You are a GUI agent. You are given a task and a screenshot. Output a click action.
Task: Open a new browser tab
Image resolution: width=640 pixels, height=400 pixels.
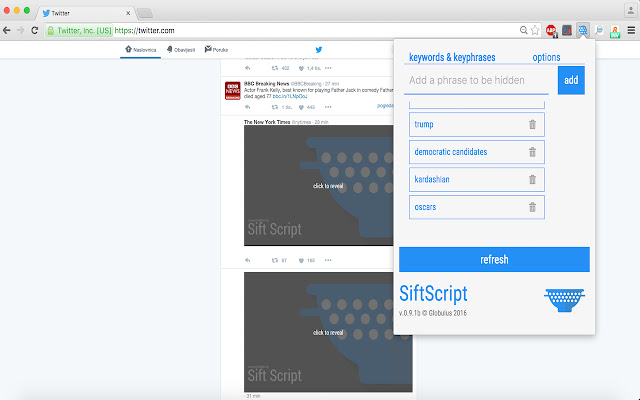(x=144, y=13)
